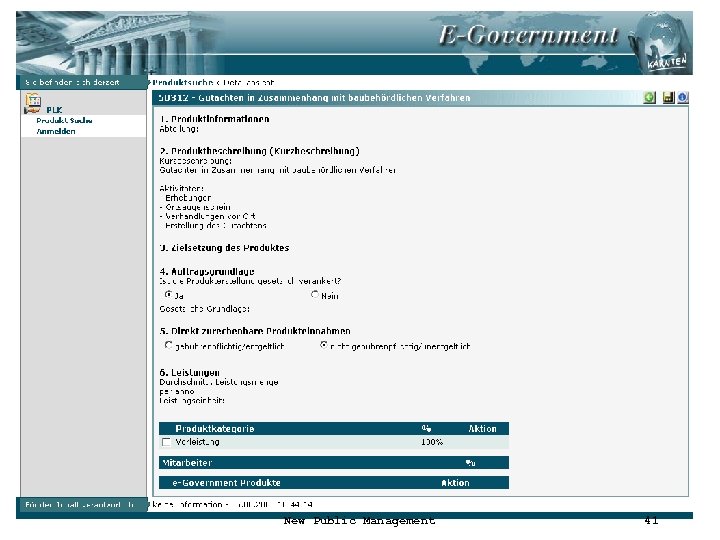Viewport: 720px width, 540px height.
Task: Click the Kärnten globe logo
Action: (x=662, y=43)
